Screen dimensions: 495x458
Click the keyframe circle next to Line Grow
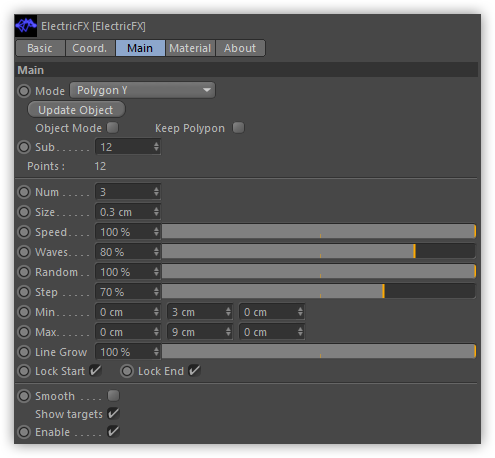[x=24, y=352]
